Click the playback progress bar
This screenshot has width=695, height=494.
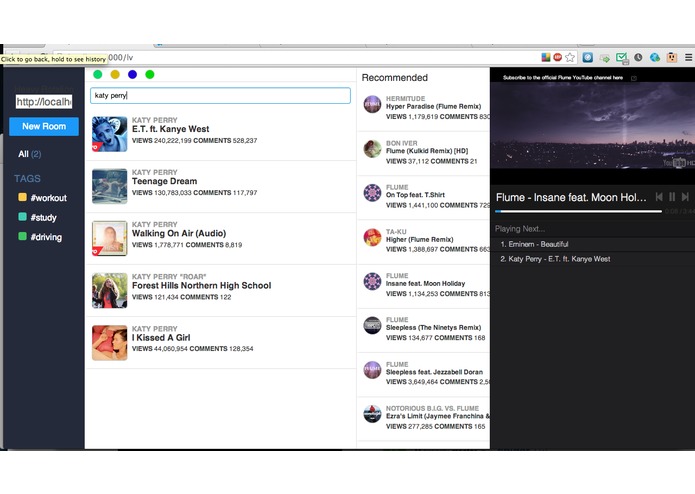(578, 211)
